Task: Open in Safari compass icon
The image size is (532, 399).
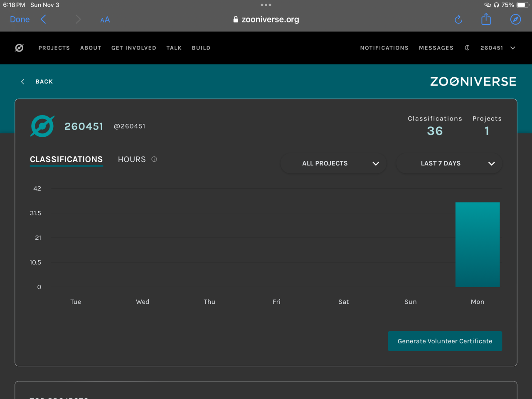Action: pos(515,19)
